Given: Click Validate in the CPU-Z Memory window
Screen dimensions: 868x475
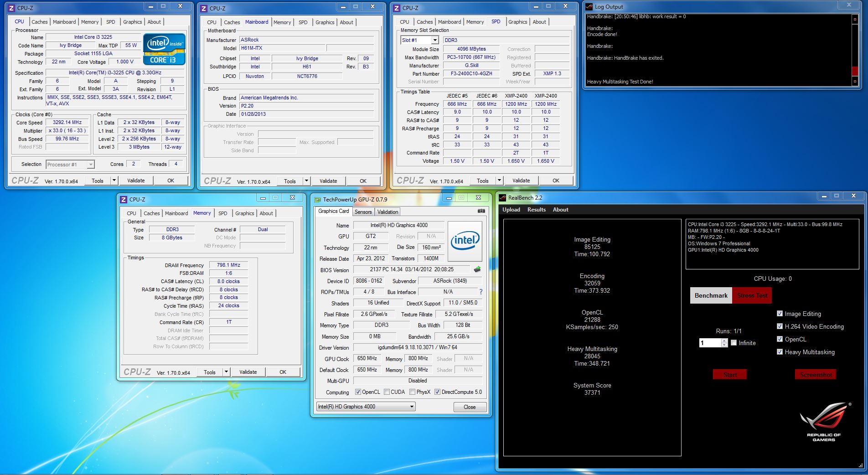Looking at the screenshot, I should 248,372.
